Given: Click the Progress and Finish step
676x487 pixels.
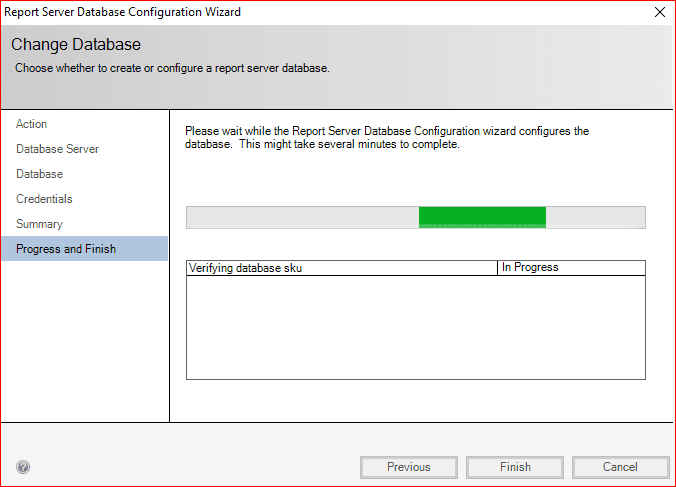Looking at the screenshot, I should point(66,249).
